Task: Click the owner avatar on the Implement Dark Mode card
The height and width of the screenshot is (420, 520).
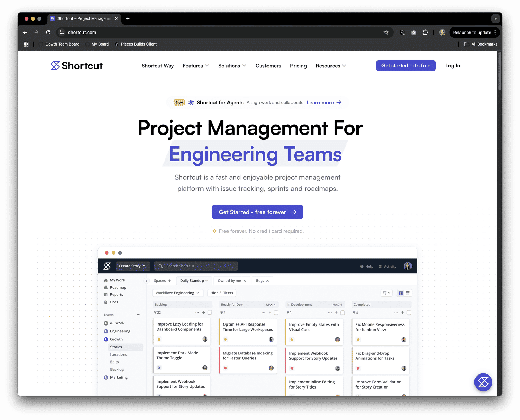Action: 205,368
